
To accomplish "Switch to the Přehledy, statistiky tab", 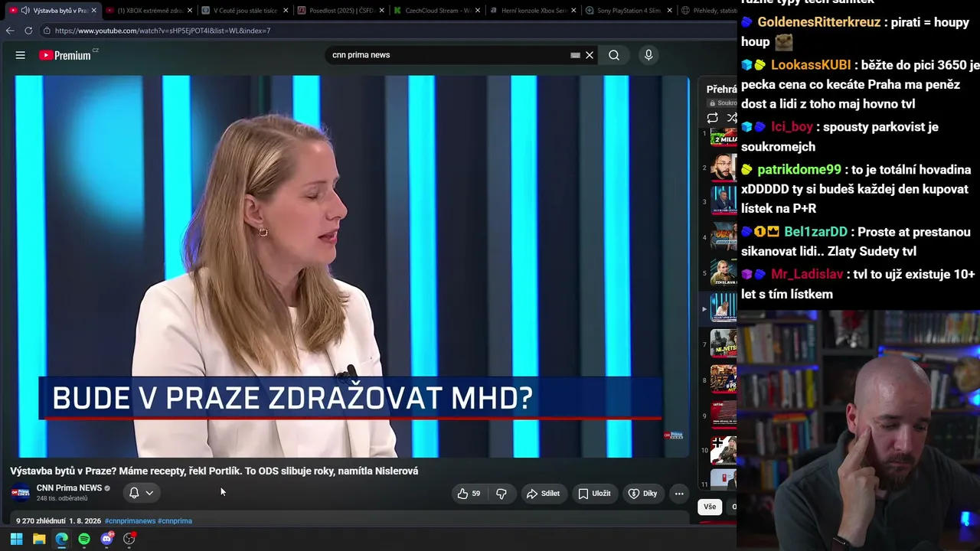I will coord(707,11).
